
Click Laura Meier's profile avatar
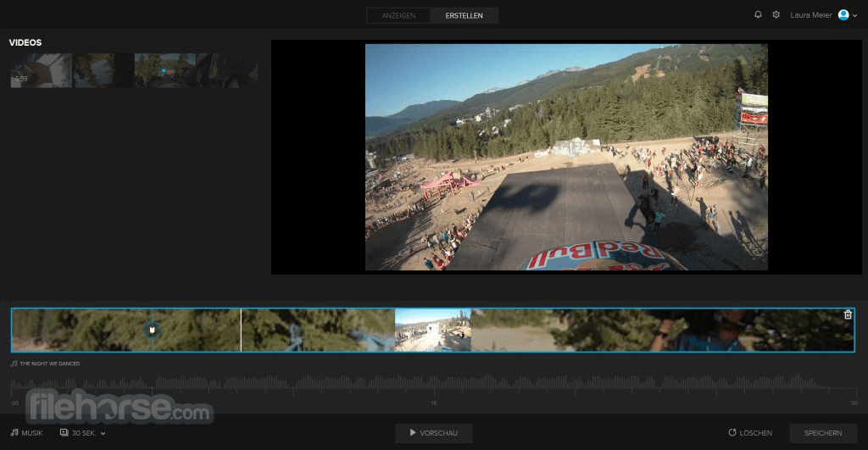[x=843, y=14]
